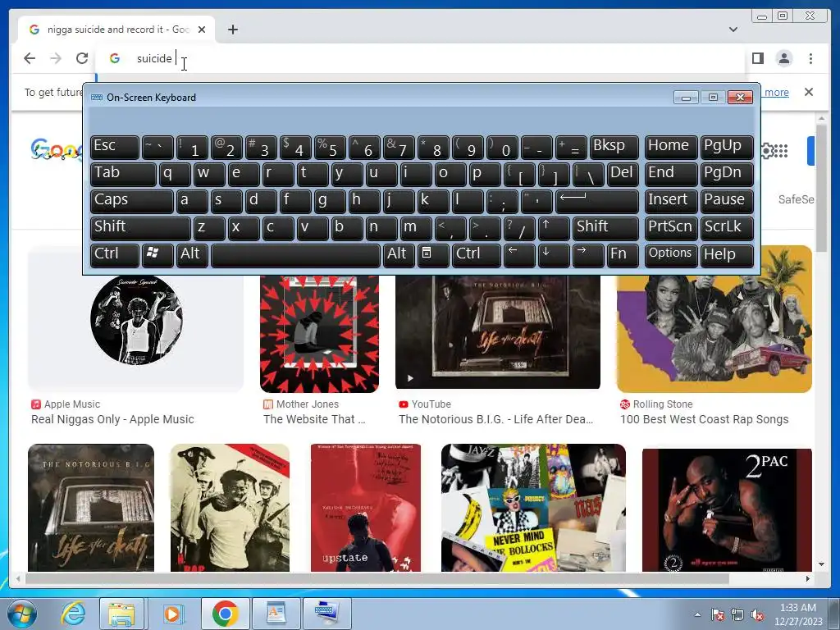Image resolution: width=840 pixels, height=630 pixels.
Task: Open 'Real Niggas Only - Apple Music' link
Action: tap(112, 419)
